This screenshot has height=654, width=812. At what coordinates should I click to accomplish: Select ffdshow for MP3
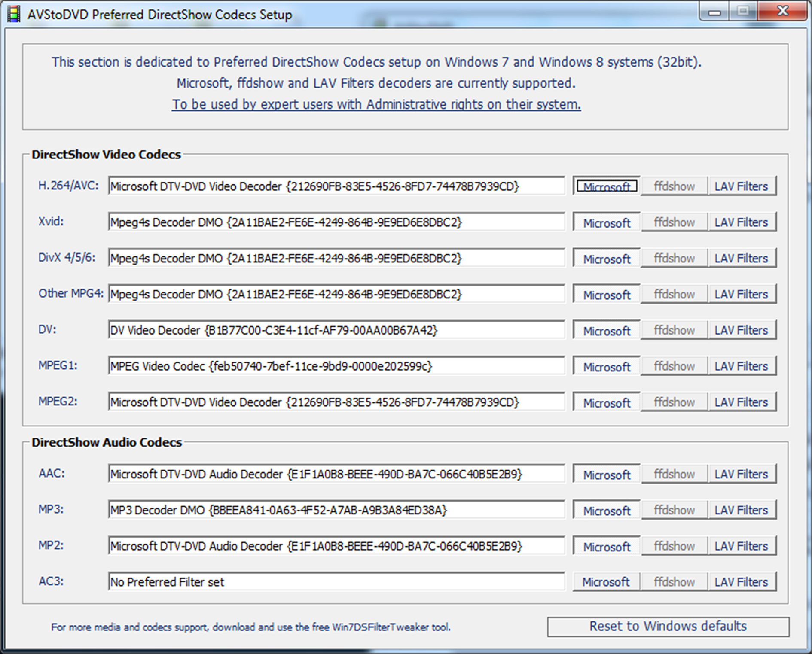coord(674,510)
